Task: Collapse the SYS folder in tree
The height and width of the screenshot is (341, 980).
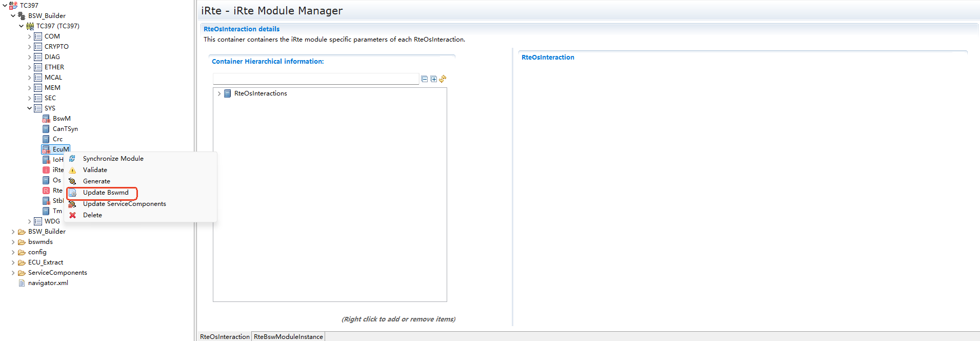Action: click(29, 108)
